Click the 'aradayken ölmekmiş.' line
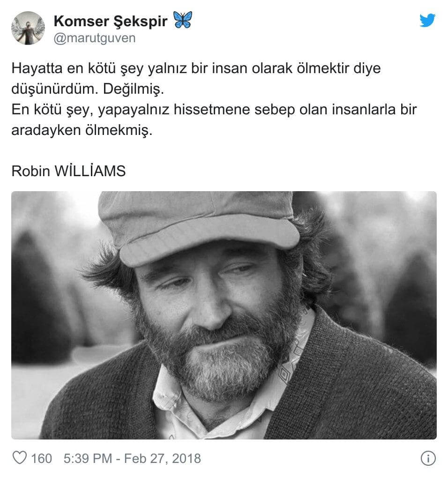Viewport: 448px width, 477px height. [82, 130]
